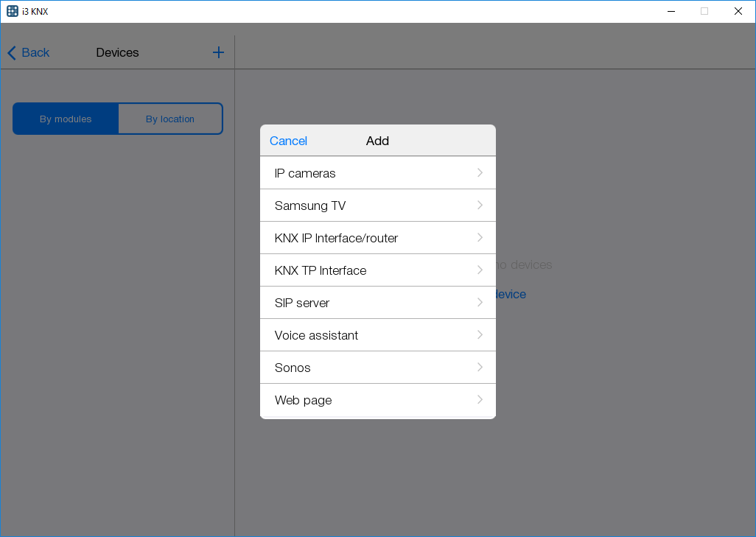Expand the SIP server chevron

pos(480,303)
